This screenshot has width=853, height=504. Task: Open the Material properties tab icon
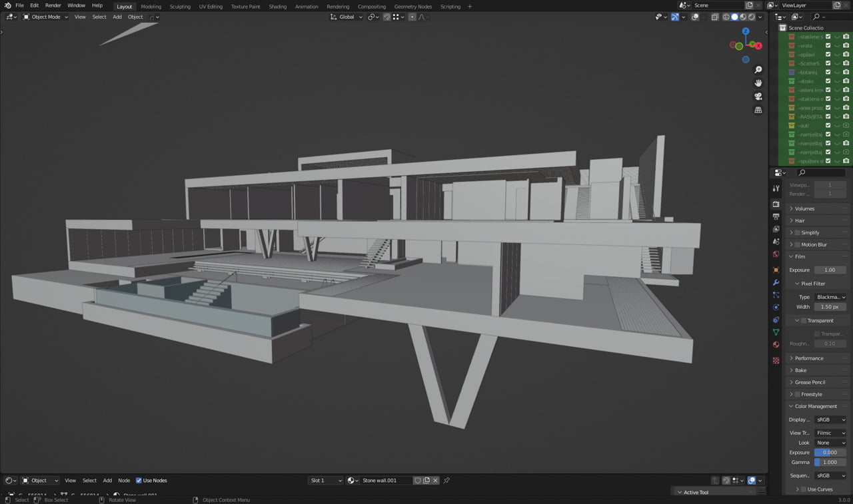[776, 345]
